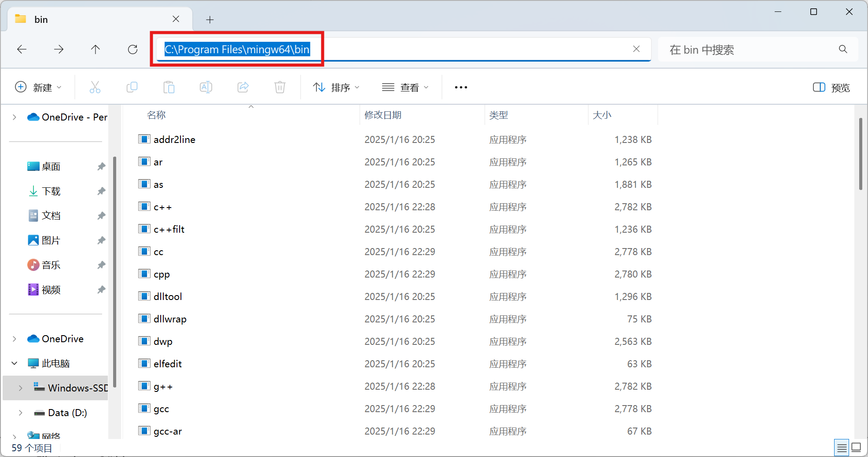Share the selected item
868x457 pixels.
point(243,87)
